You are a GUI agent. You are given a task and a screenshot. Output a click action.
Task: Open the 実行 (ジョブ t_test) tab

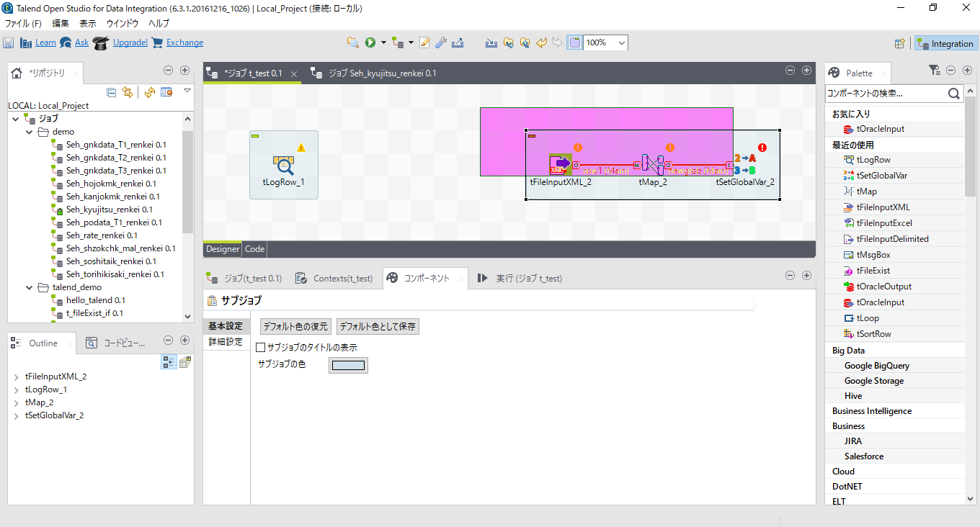[520, 278]
